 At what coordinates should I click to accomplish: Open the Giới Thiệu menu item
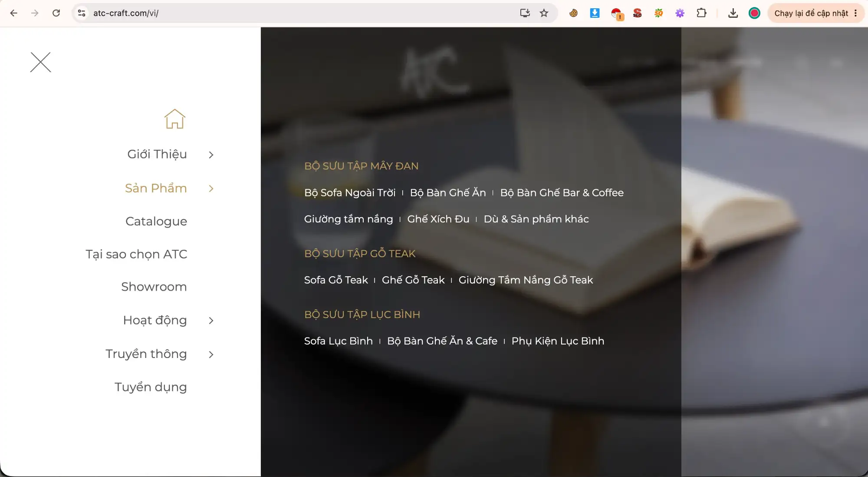(x=157, y=154)
